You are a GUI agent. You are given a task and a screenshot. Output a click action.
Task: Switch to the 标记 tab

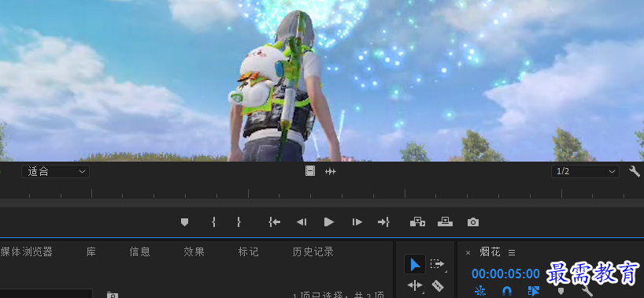pos(249,251)
